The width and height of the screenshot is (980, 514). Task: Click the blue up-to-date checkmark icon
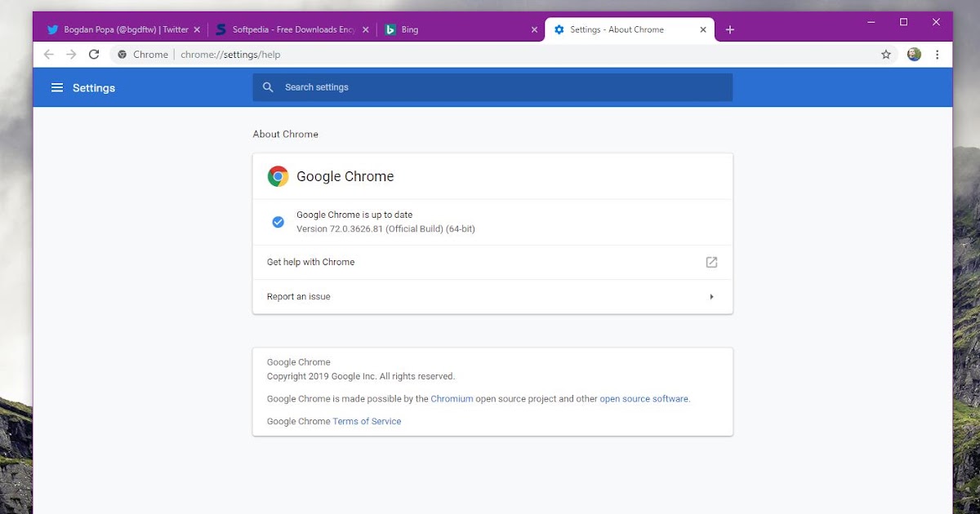click(x=278, y=222)
